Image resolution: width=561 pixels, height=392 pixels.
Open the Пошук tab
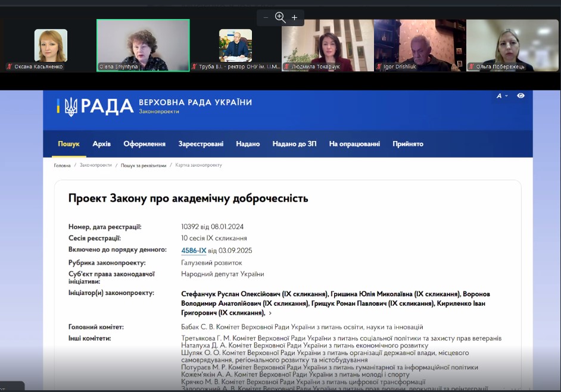pyautogui.click(x=68, y=144)
